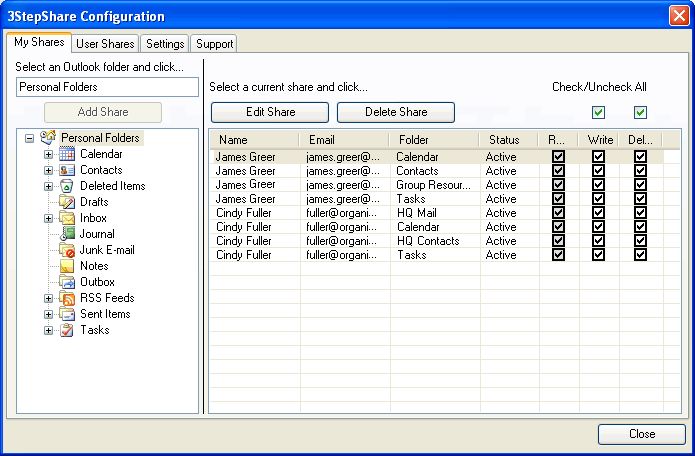Screen dimensions: 695x456
Task: Expand the Inbox tree node
Action: [48, 218]
